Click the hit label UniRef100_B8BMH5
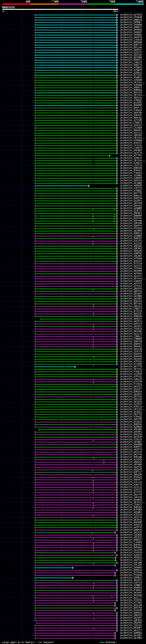The height and width of the screenshot is (644, 146). point(131,216)
